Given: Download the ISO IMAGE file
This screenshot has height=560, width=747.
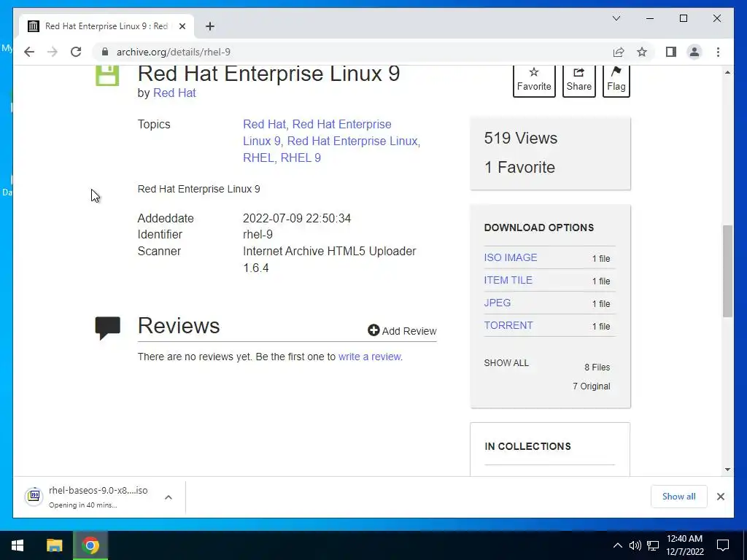Looking at the screenshot, I should 510,257.
